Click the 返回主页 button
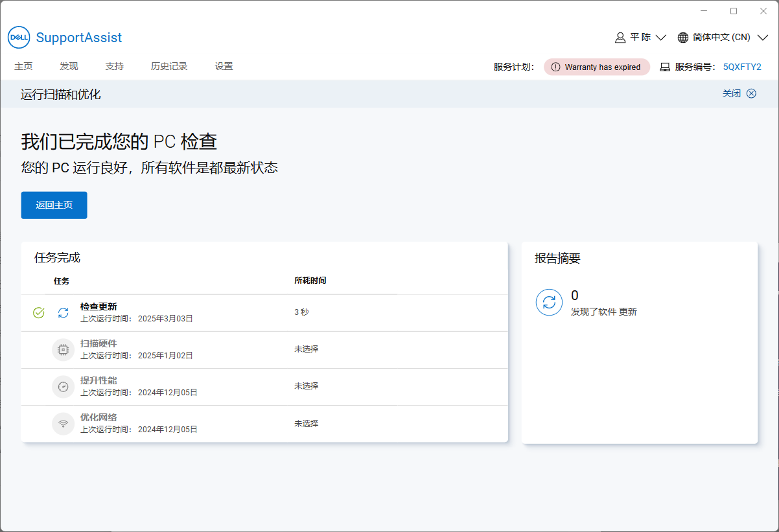779x532 pixels. pos(54,205)
